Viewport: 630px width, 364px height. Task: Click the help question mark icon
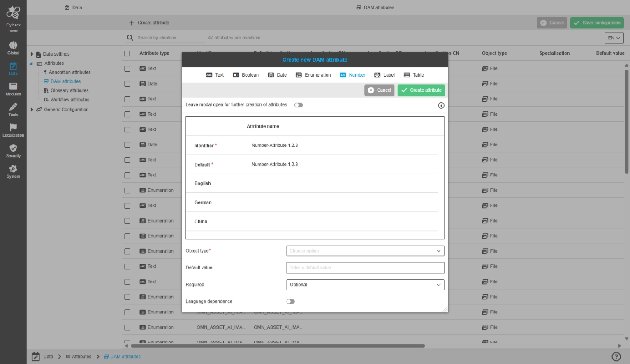coord(616,357)
